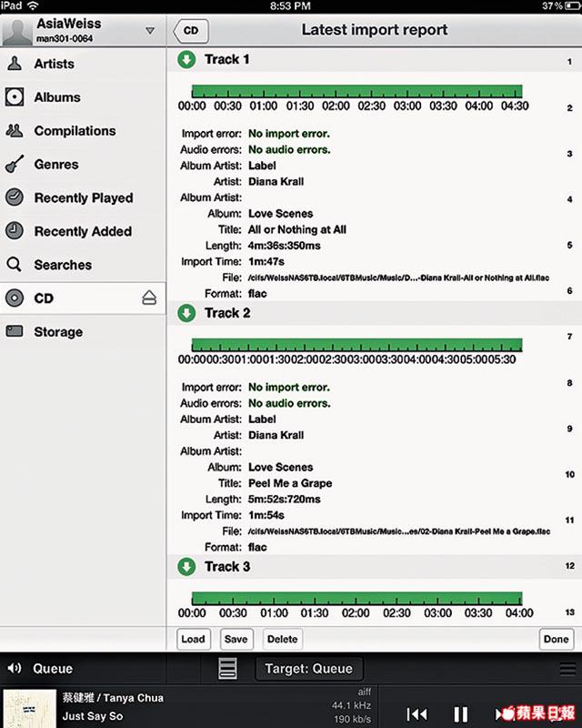Screen dimensions: 582x728
Task: Click the Load button
Action: pyautogui.click(x=194, y=640)
